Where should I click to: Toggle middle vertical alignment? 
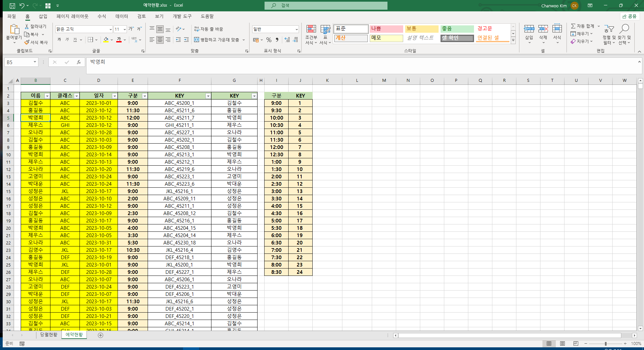point(160,29)
